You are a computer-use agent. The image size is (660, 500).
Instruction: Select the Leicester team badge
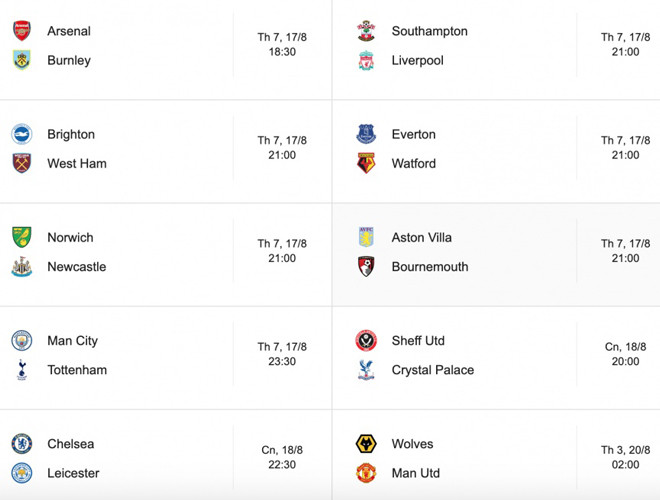click(21, 473)
